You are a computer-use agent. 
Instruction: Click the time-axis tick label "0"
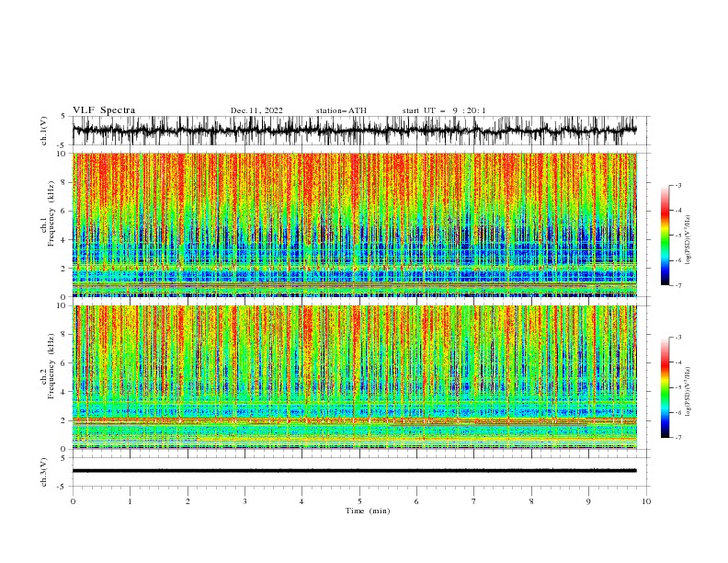[73, 501]
